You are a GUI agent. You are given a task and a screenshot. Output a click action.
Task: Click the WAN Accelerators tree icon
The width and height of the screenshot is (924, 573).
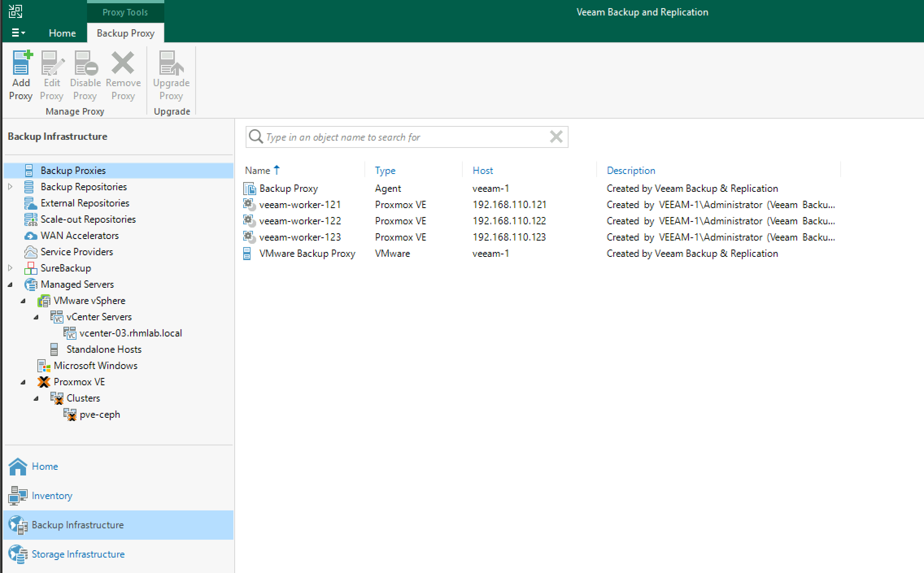31,236
